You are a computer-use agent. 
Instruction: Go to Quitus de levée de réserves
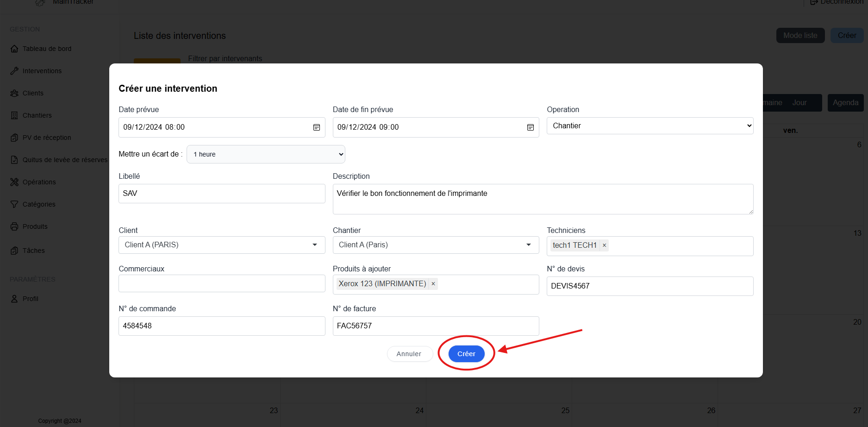tap(65, 160)
